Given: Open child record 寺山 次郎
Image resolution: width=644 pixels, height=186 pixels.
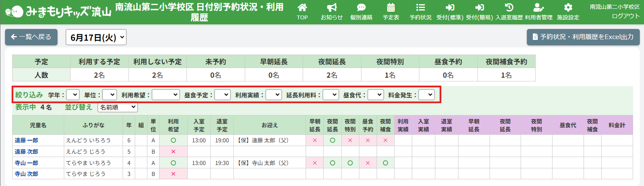Looking at the screenshot, I should coord(26,174).
